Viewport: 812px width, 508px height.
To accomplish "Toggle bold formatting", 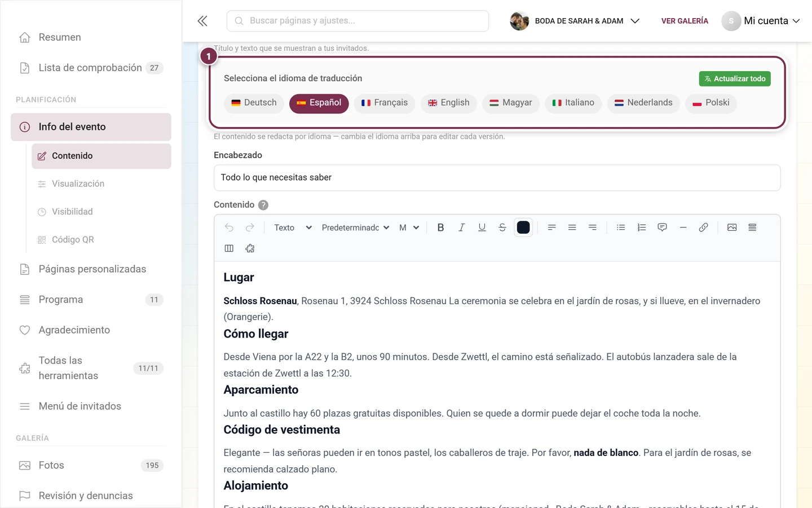I will [440, 227].
